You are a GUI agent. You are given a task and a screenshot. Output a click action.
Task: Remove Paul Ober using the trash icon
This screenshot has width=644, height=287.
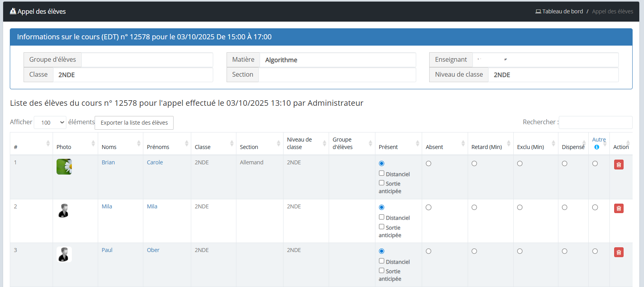pyautogui.click(x=618, y=252)
